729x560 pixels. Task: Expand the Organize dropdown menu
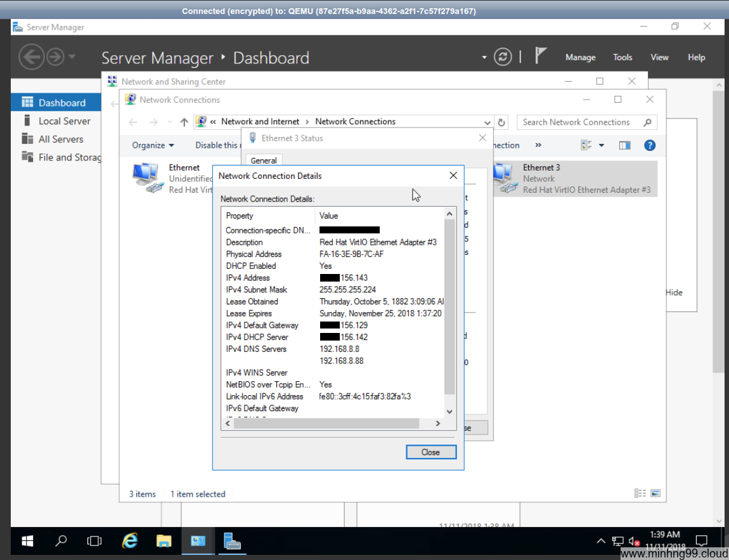[x=153, y=145]
